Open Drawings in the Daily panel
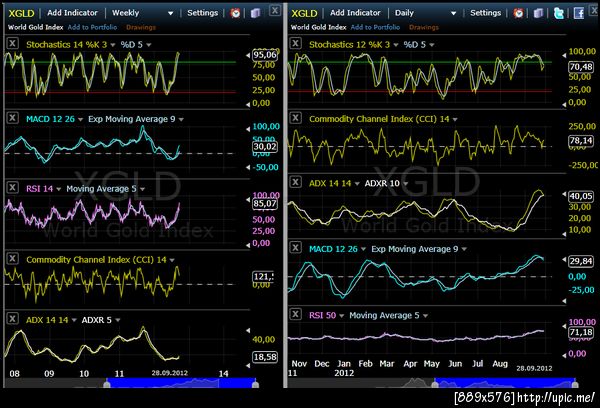 424,27
